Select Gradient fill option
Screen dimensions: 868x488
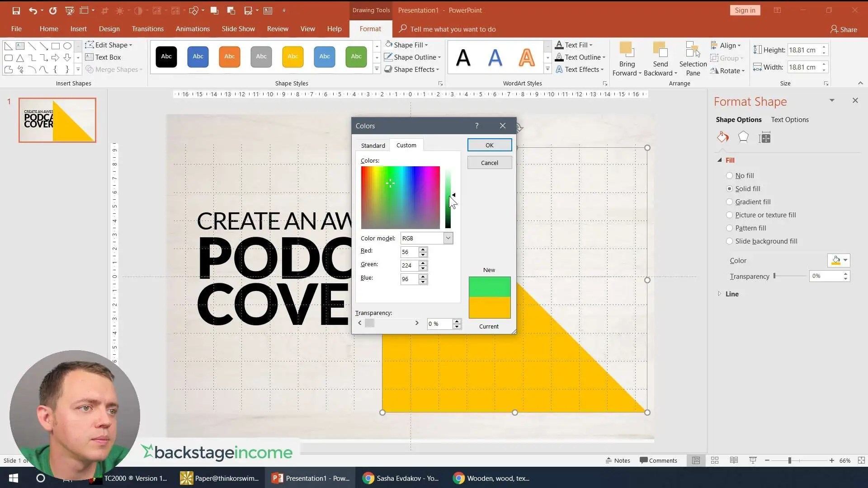click(729, 202)
